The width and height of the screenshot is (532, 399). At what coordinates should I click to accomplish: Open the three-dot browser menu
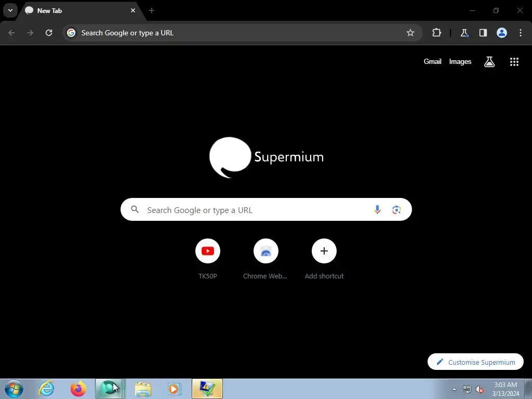(x=521, y=33)
